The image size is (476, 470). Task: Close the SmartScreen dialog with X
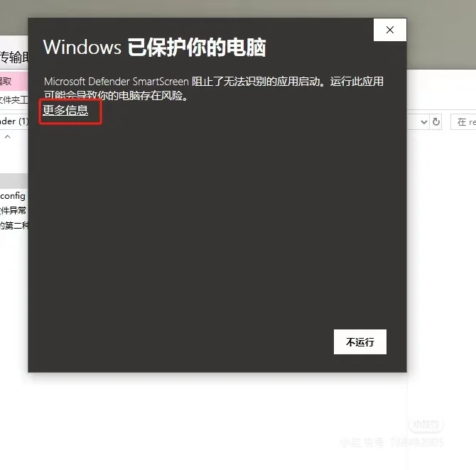(x=390, y=30)
